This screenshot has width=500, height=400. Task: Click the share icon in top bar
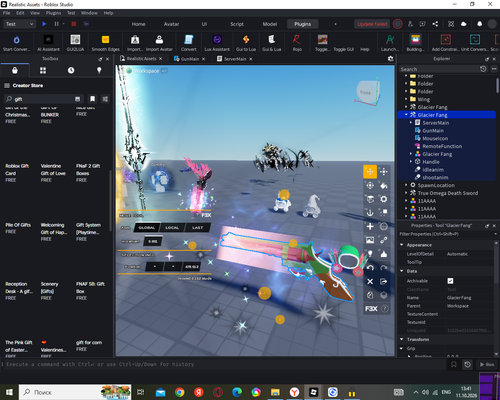coord(435,24)
